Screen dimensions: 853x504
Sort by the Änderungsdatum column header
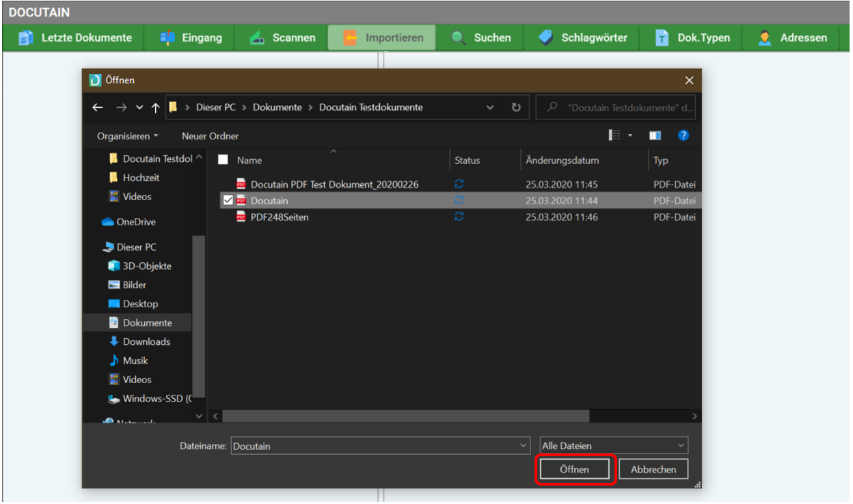pyautogui.click(x=562, y=160)
